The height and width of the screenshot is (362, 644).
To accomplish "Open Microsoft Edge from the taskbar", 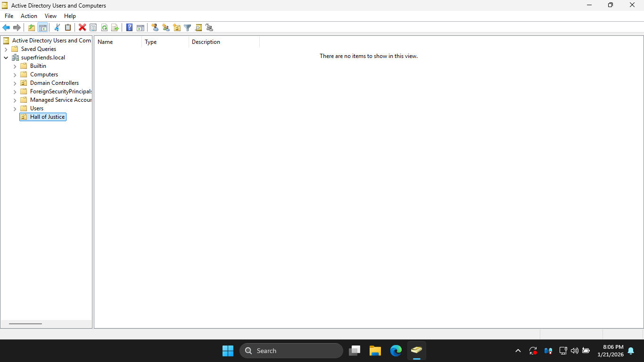I will pyautogui.click(x=396, y=351).
